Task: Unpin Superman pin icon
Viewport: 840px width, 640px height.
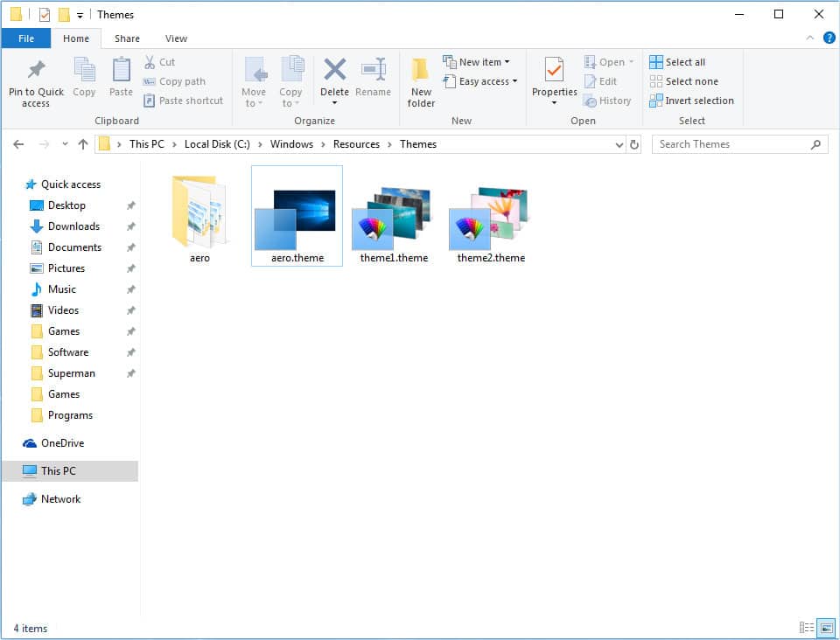Action: click(130, 373)
